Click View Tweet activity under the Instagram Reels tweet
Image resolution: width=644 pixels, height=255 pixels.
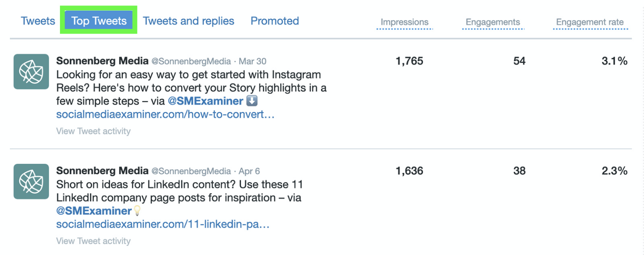tap(93, 131)
